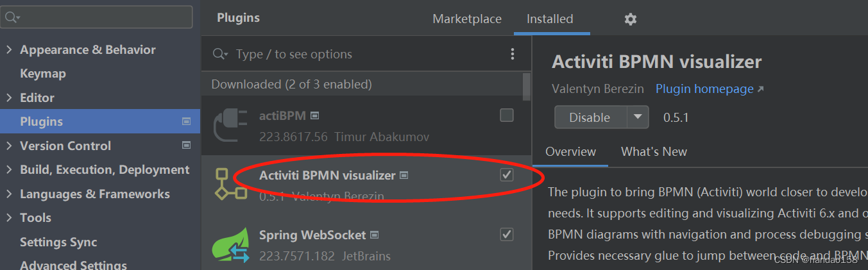Open the plugin list options kebab menu

[512, 54]
